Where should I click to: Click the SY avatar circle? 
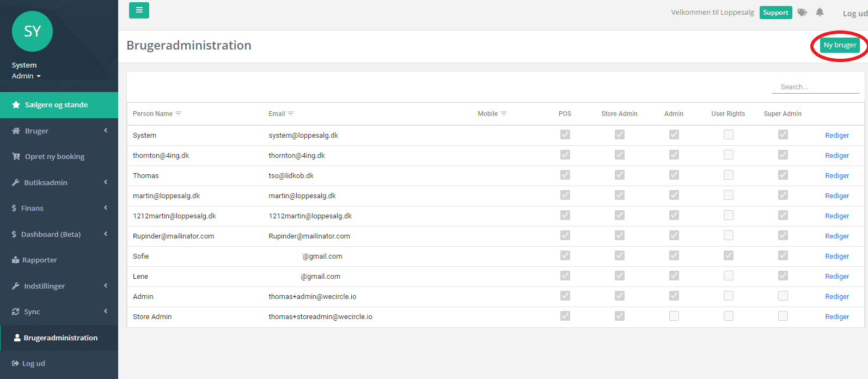point(32,32)
